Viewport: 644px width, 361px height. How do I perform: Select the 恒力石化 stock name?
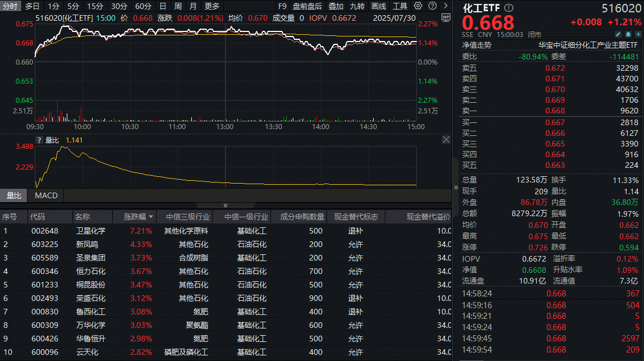tap(91, 271)
